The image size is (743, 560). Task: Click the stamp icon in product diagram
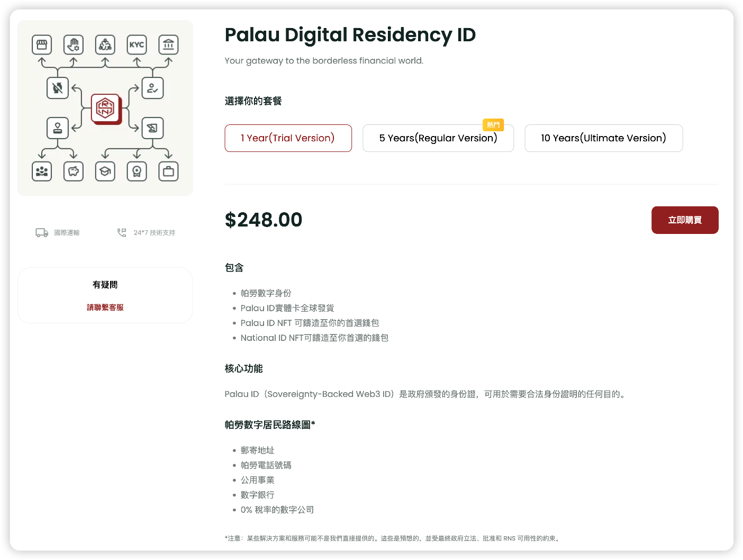coord(58,128)
